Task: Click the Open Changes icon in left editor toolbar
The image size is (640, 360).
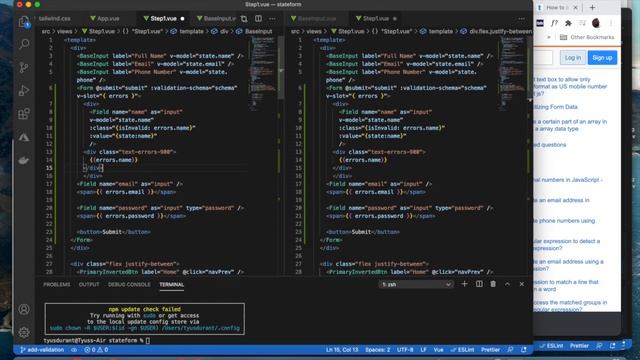Action: pos(244,19)
